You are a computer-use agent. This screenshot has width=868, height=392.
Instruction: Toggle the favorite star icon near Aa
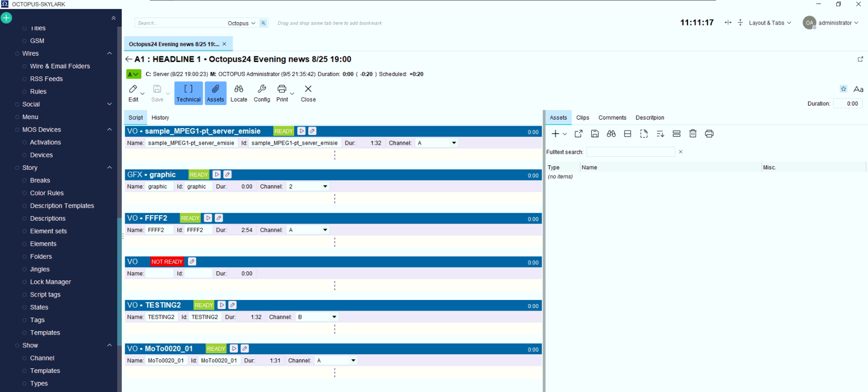(843, 89)
